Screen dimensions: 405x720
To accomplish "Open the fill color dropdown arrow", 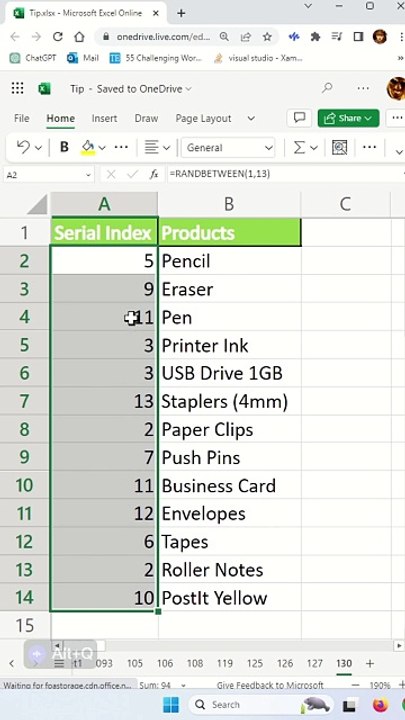I will click(x=102, y=148).
